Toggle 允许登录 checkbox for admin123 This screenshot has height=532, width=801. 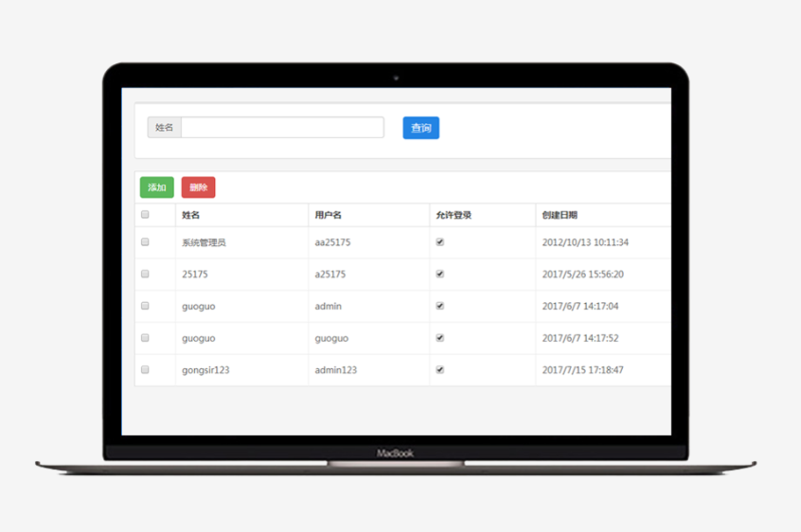tap(439, 369)
